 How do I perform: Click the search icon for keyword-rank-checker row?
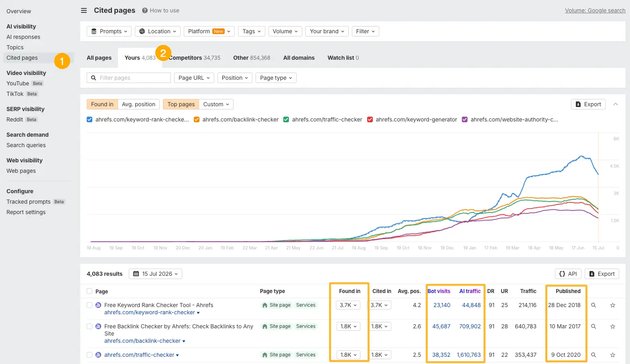[x=593, y=305]
